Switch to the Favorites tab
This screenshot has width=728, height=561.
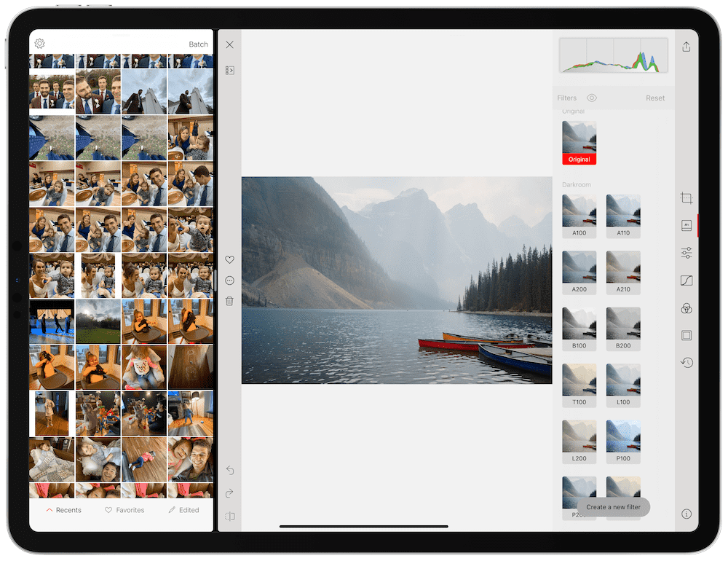[x=124, y=510]
